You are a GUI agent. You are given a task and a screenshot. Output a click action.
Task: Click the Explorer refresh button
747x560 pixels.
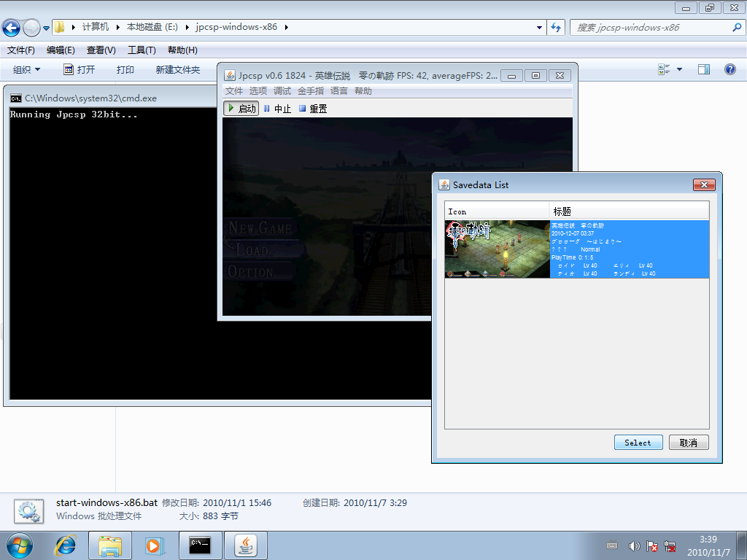coord(555,28)
